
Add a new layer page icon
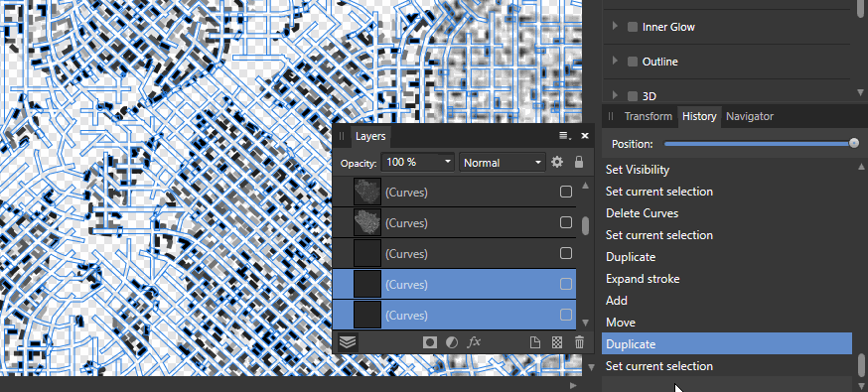pos(534,342)
